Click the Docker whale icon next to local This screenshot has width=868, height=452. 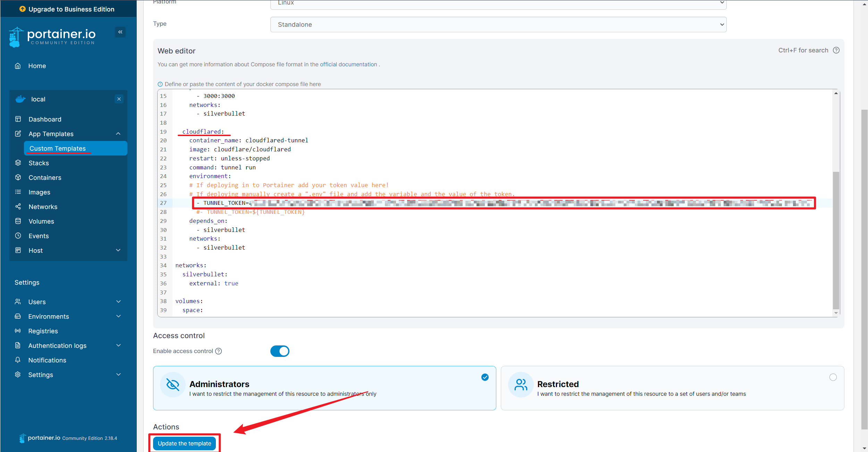coord(20,99)
